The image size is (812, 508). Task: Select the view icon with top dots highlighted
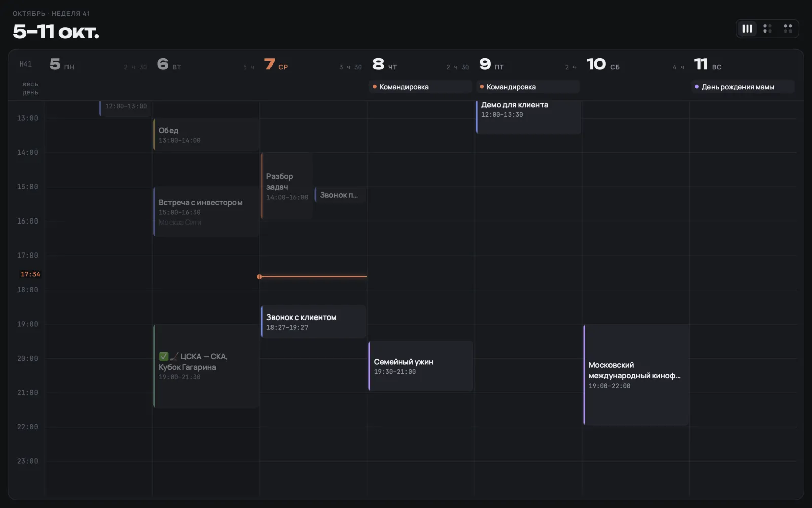point(788,28)
